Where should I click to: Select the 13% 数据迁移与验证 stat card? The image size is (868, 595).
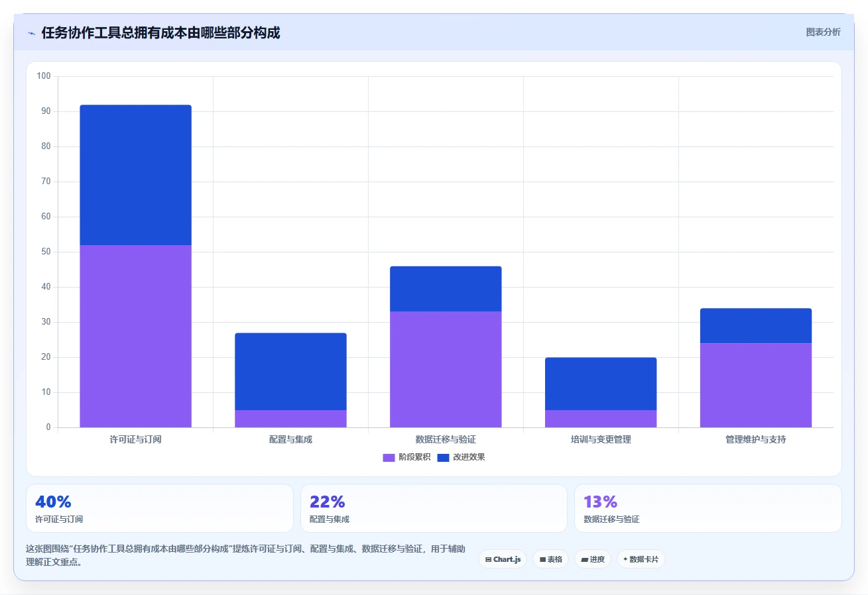pyautogui.click(x=708, y=508)
